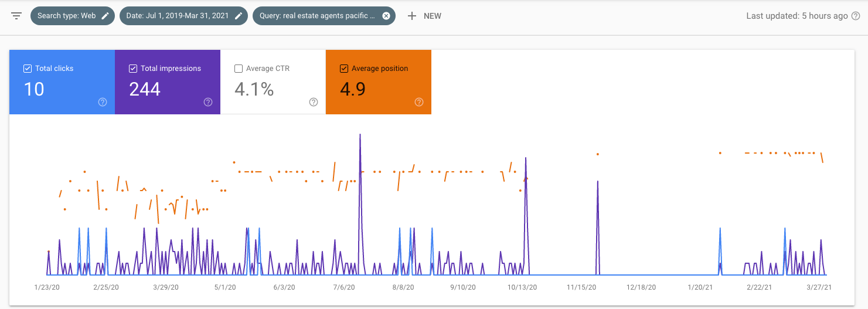The width and height of the screenshot is (868, 309).
Task: Remove the Query filter with the X
Action: (x=386, y=16)
